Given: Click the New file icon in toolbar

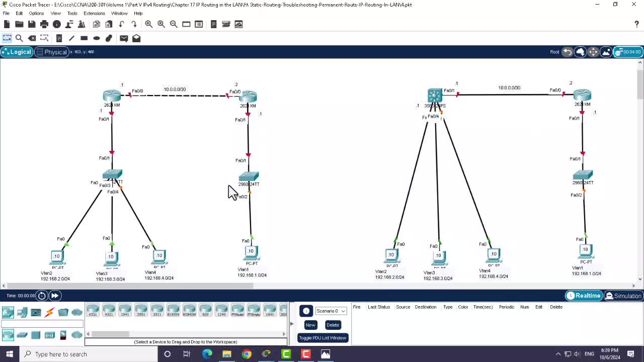Looking at the screenshot, I should pyautogui.click(x=7, y=24).
